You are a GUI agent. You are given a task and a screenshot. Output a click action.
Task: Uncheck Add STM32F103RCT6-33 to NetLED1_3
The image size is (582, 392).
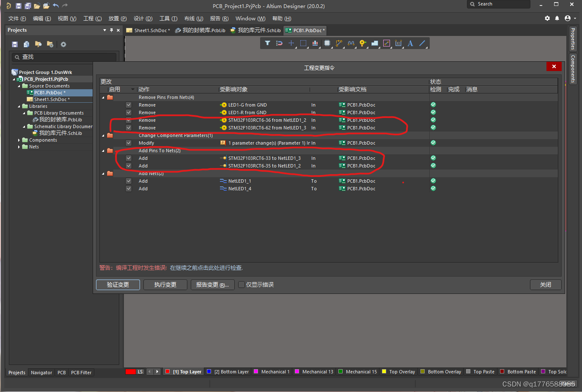(129, 158)
